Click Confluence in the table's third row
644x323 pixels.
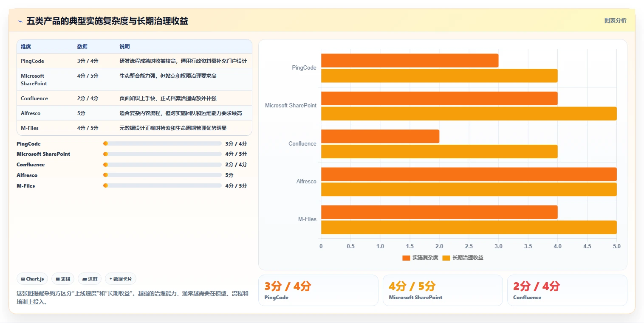tap(34, 98)
